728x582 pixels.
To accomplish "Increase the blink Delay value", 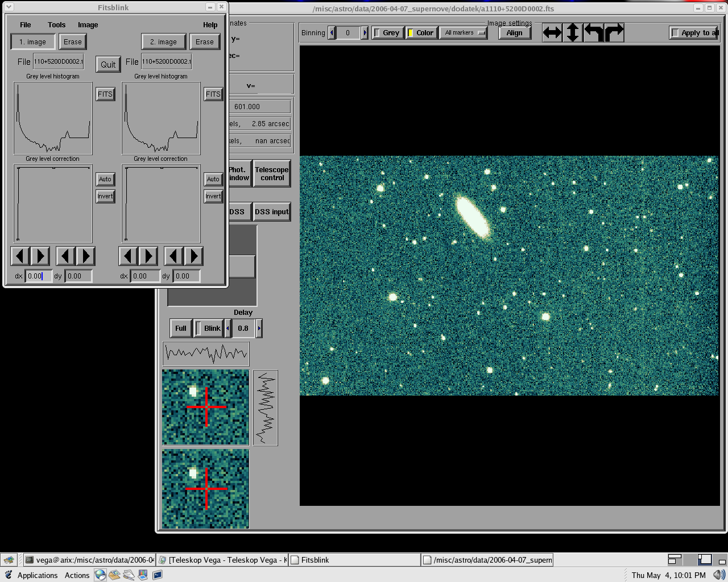I will pyautogui.click(x=259, y=329).
